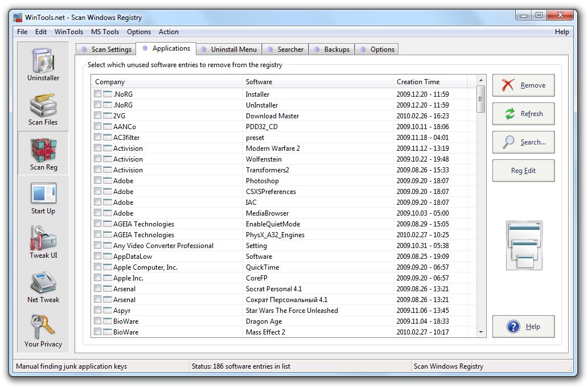Click the list scrollbar down arrow
The height and width of the screenshot is (388, 588).
point(481,332)
